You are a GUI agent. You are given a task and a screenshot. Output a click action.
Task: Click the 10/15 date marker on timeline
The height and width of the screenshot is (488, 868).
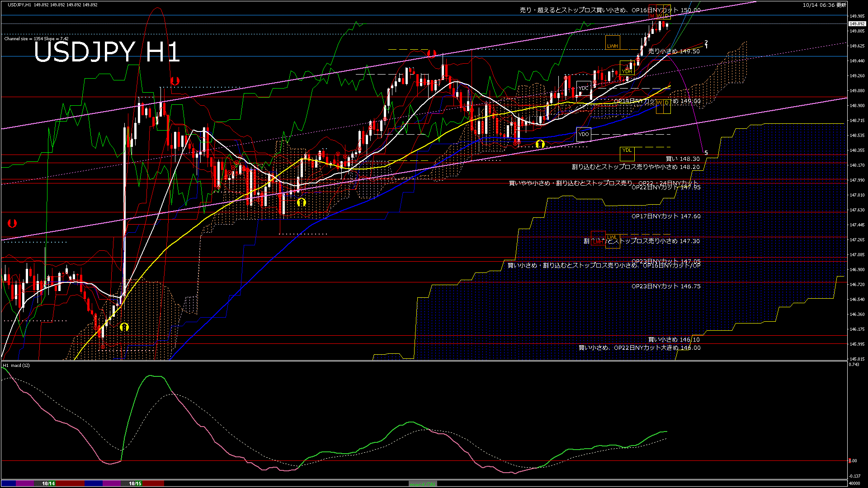click(135, 483)
